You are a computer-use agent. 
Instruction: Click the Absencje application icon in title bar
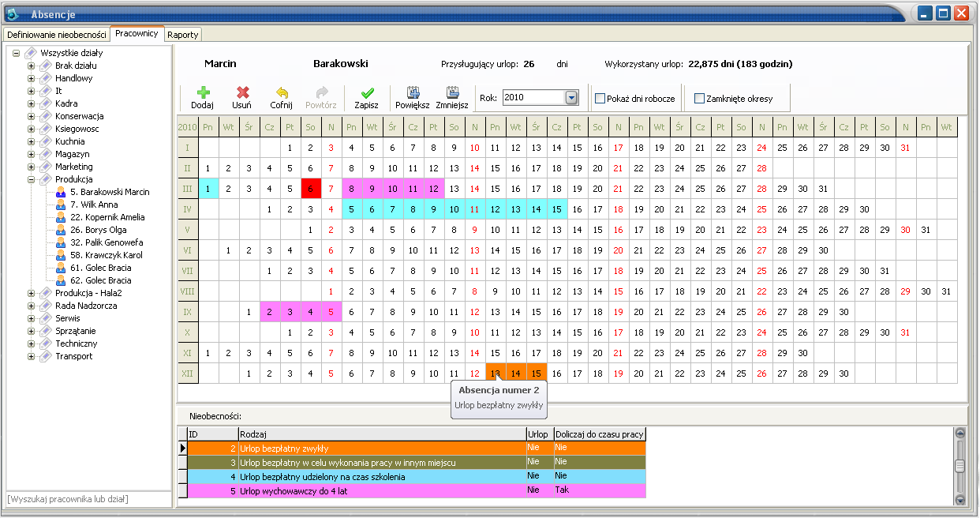(12, 13)
